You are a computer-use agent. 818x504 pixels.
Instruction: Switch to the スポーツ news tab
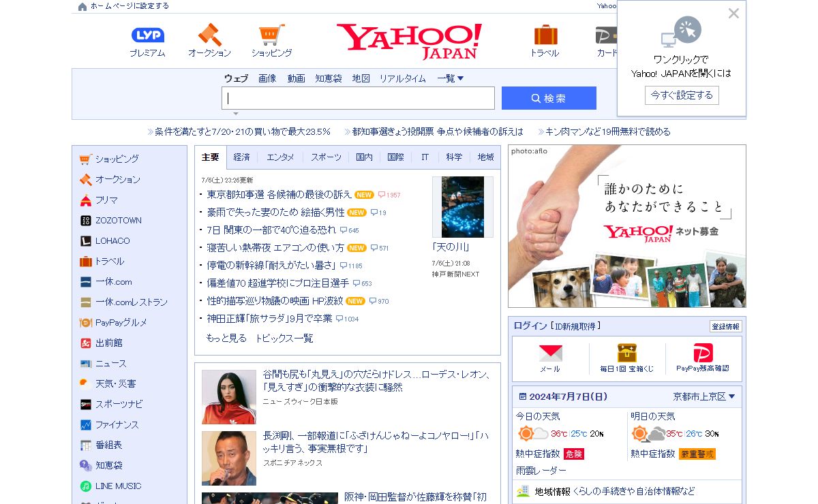(x=326, y=157)
